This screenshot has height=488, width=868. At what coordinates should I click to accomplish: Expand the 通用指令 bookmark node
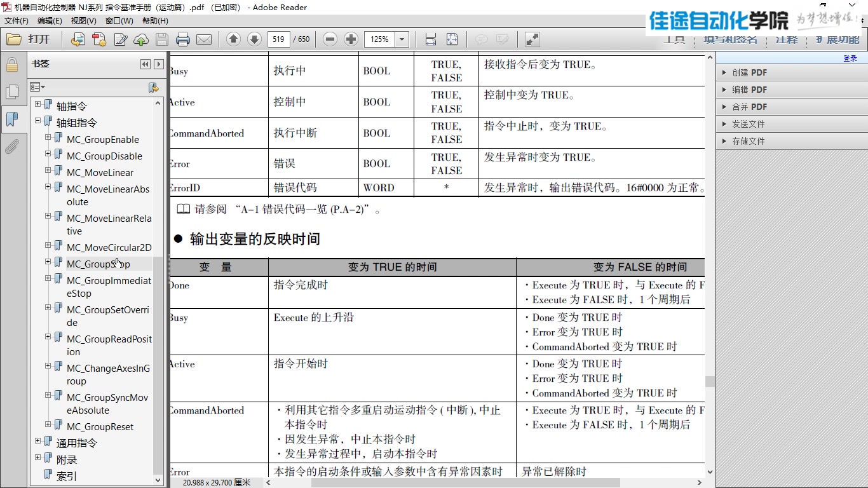coord(38,441)
